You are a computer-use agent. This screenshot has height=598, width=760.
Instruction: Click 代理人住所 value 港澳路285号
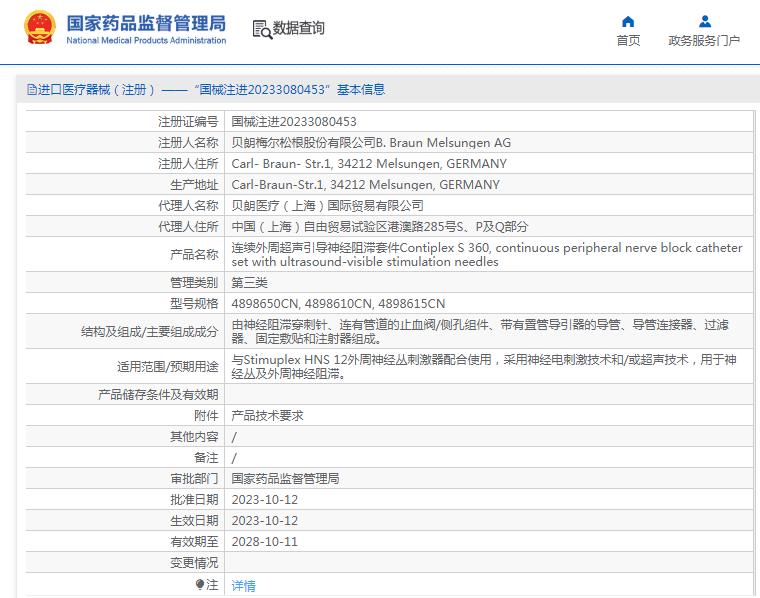tap(380, 226)
